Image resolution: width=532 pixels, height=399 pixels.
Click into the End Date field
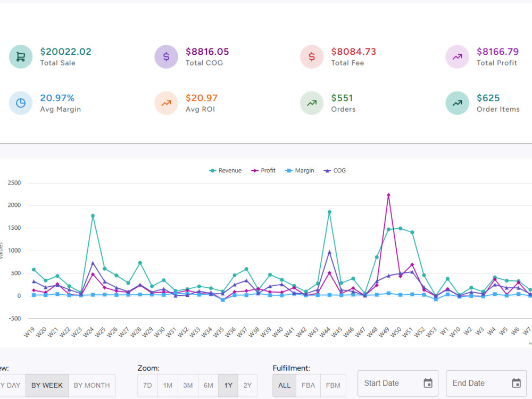486,384
